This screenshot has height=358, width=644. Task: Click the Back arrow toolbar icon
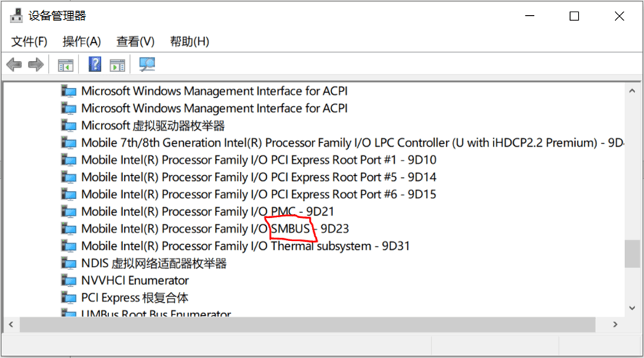[x=14, y=65]
